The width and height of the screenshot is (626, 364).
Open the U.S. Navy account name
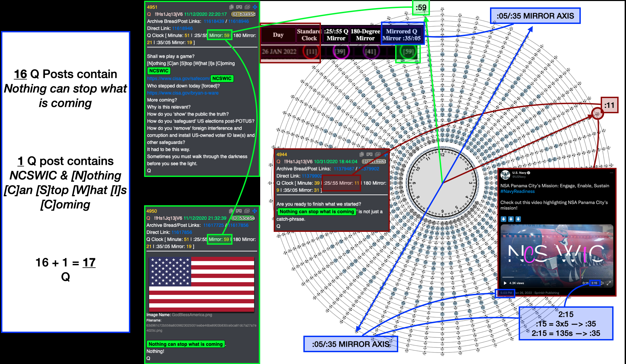pyautogui.click(x=519, y=173)
